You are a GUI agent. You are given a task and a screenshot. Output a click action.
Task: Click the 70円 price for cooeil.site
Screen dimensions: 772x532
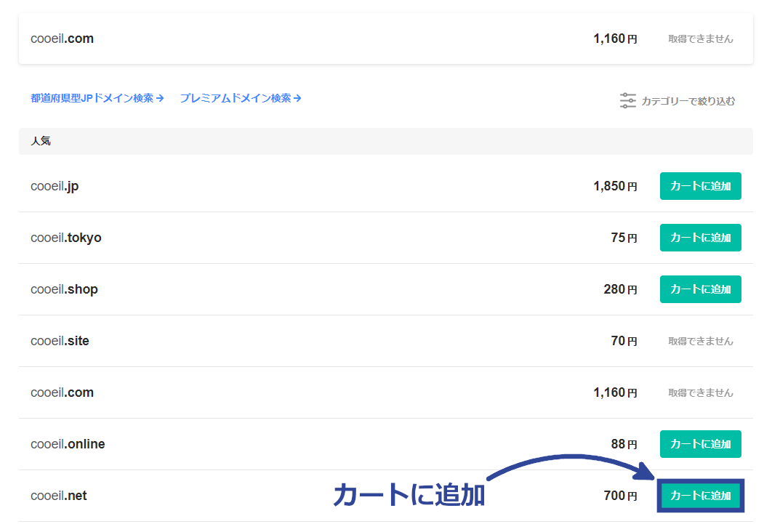tap(624, 341)
